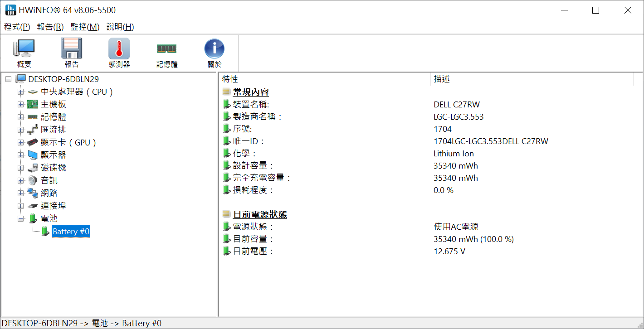The width and height of the screenshot is (644, 329).
Task: Select the 顯示卡 (GPU) label
Action: (68, 142)
